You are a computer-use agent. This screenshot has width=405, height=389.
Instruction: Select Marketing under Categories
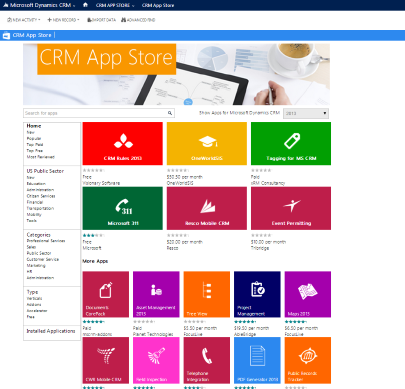[x=36, y=266]
